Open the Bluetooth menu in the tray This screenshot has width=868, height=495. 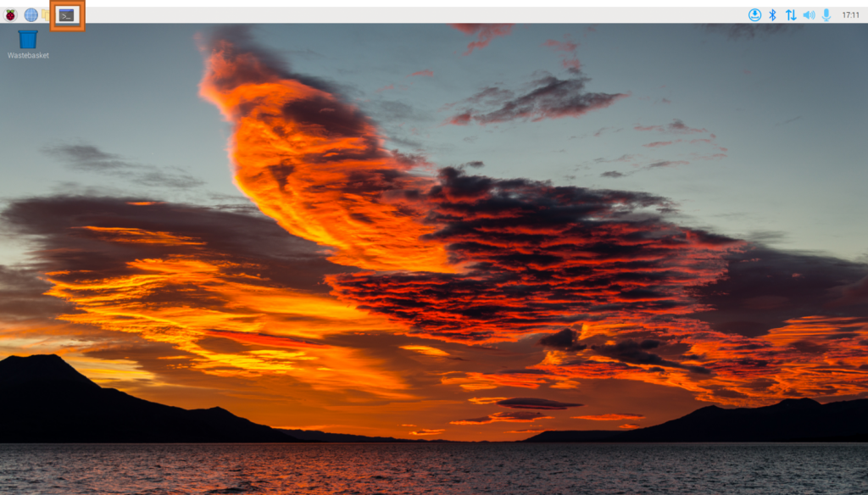(x=773, y=15)
